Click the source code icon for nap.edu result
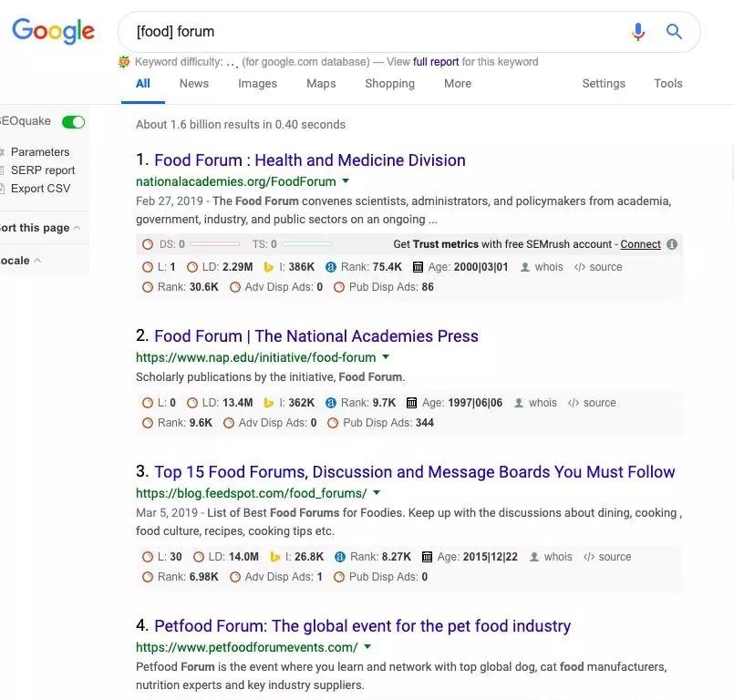This screenshot has height=700, width=734. (x=574, y=403)
